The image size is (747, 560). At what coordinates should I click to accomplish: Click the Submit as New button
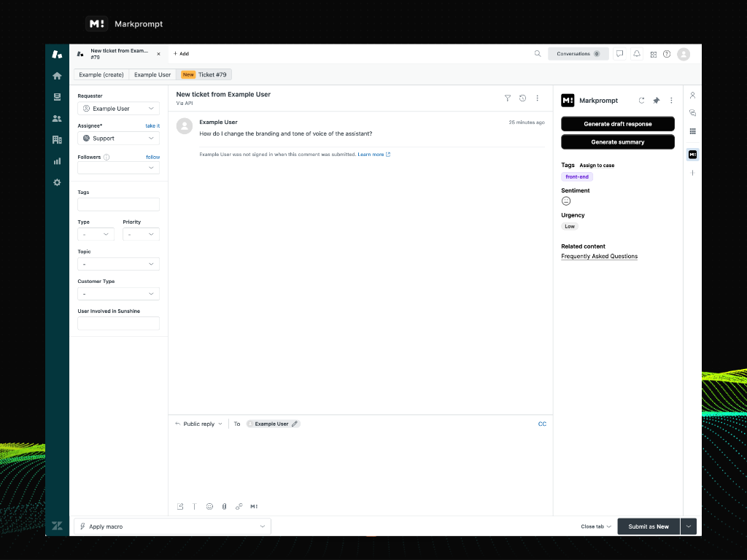click(x=649, y=526)
